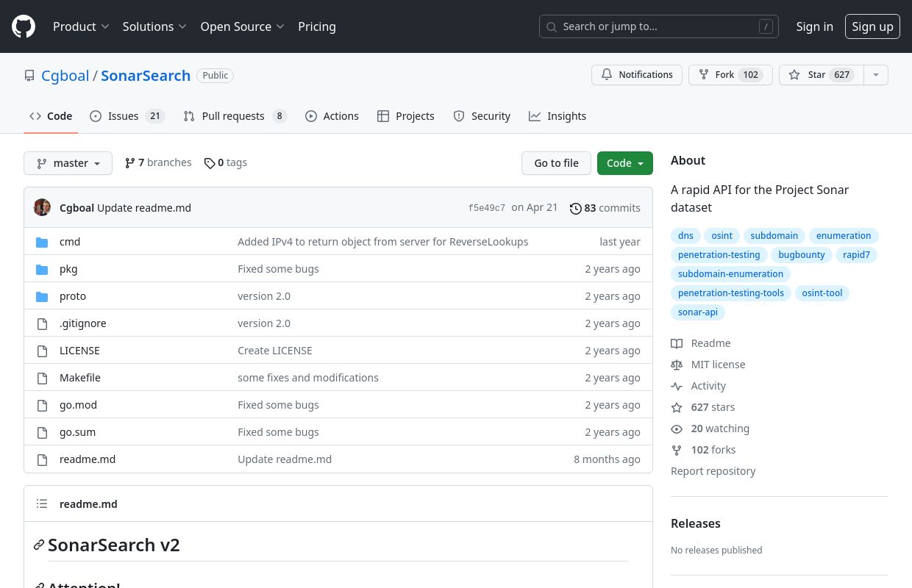Click the .gitignore file icon

pos(42,323)
